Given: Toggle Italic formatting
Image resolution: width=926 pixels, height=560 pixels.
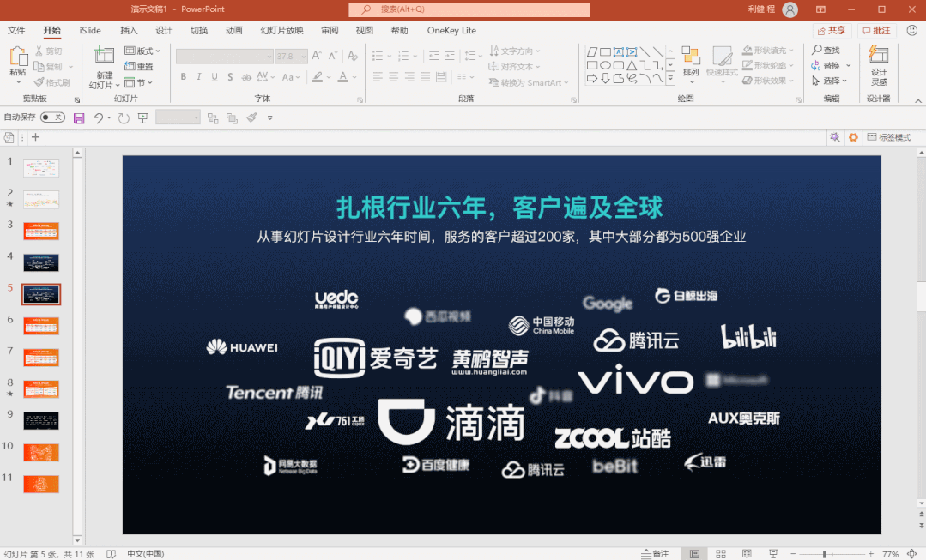Looking at the screenshot, I should click(x=199, y=77).
